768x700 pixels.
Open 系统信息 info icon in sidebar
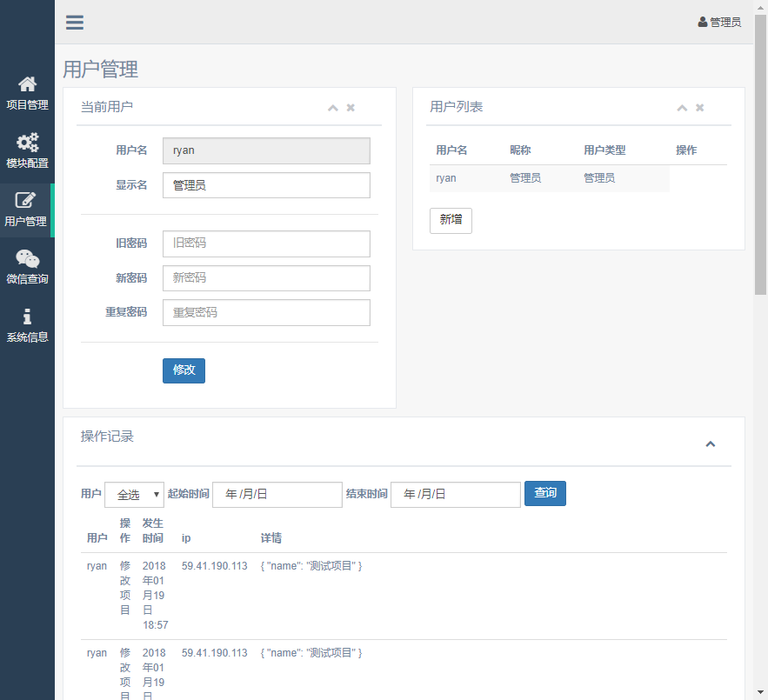(27, 317)
